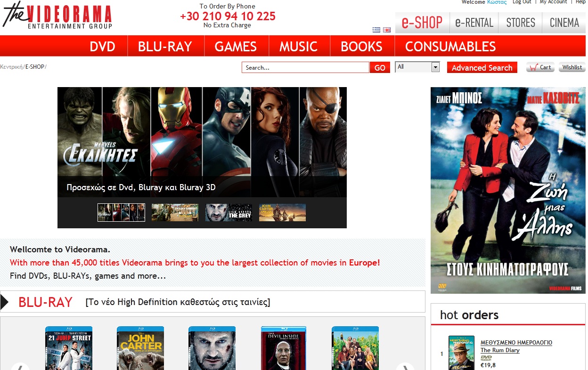The image size is (588, 370).
Task: Go to the CINEMA tab
Action: (564, 23)
